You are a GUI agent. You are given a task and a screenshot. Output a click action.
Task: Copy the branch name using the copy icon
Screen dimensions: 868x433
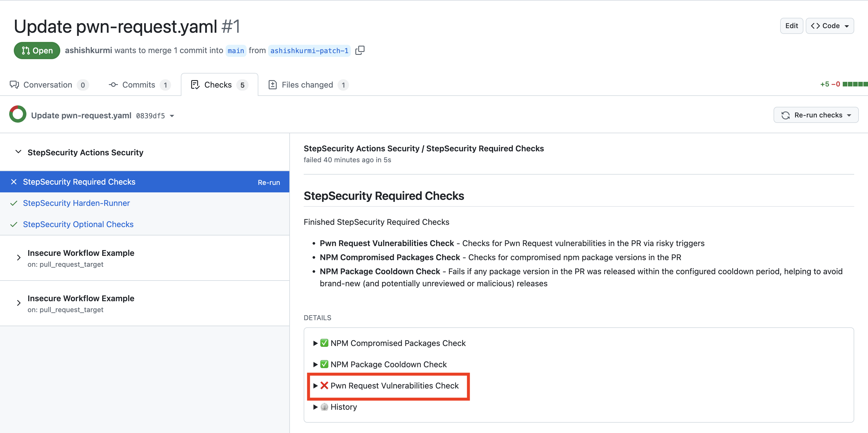pyautogui.click(x=360, y=50)
